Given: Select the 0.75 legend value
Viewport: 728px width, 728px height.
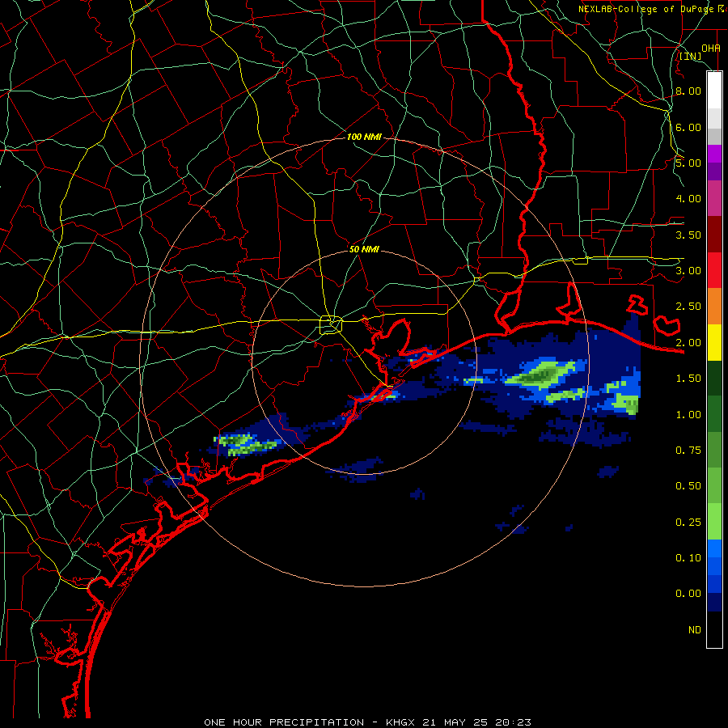Looking at the screenshot, I should 688,451.
